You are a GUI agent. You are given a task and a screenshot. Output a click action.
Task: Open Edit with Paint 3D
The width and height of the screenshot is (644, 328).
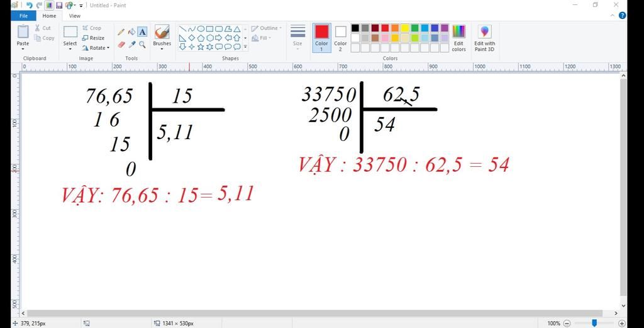click(485, 38)
